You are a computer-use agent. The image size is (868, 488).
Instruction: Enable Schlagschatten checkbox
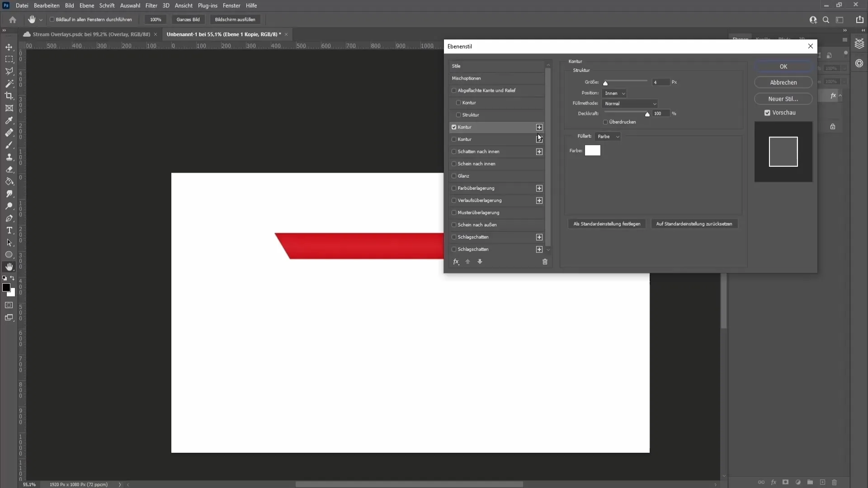coord(454,237)
